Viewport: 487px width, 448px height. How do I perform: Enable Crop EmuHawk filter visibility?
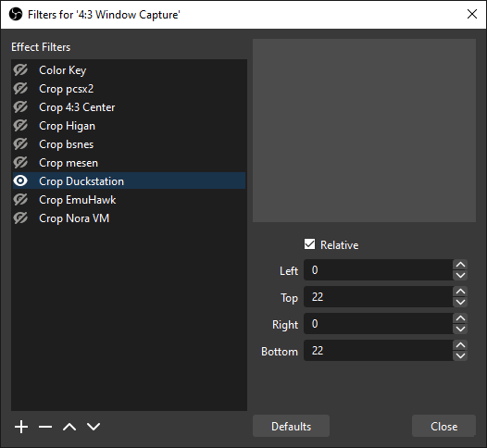20,200
